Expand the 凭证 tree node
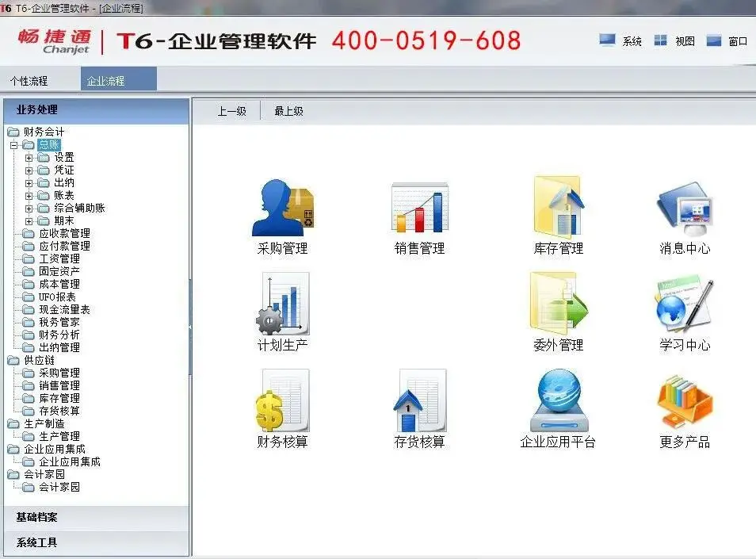The image size is (756, 559). tap(29, 170)
